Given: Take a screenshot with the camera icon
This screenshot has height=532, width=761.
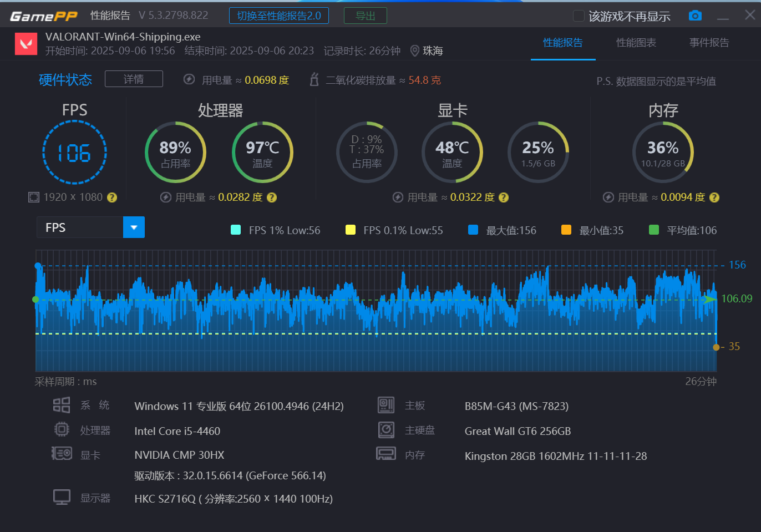Looking at the screenshot, I should [x=695, y=16].
